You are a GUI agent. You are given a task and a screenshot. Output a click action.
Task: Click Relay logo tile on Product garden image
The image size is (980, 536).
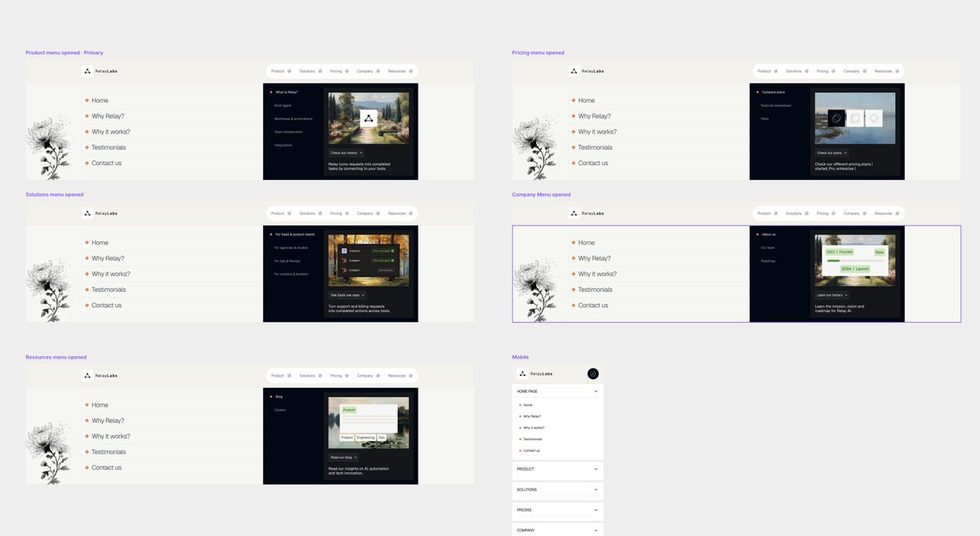coord(369,118)
